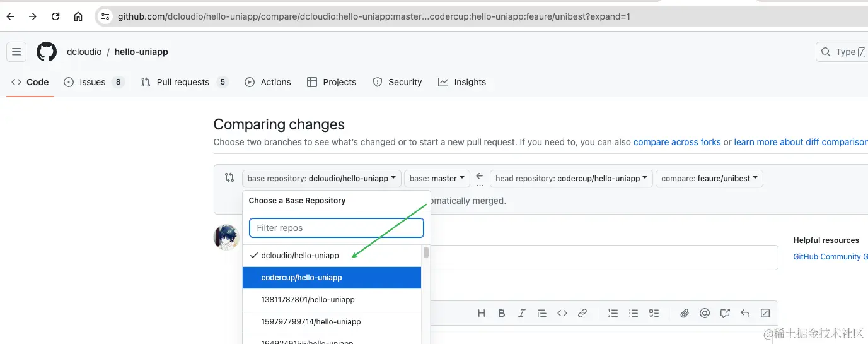Open saved replies arrow icon

coord(745,313)
